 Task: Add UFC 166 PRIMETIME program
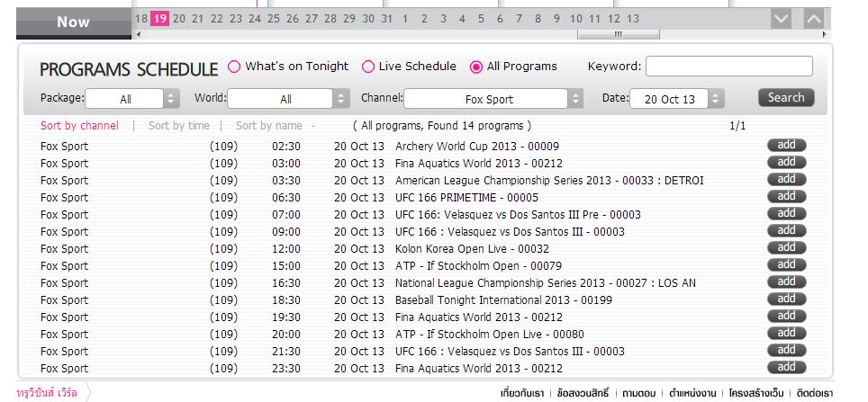[786, 197]
